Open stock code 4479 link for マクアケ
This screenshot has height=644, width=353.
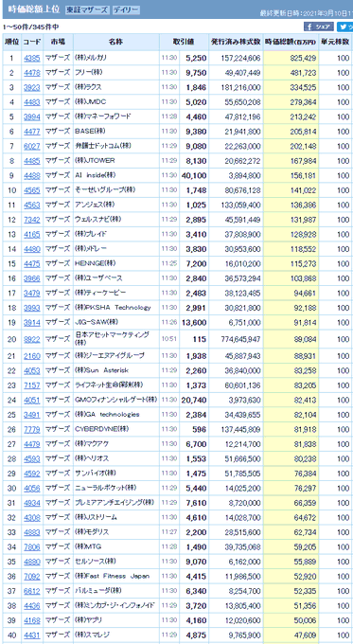tap(31, 444)
